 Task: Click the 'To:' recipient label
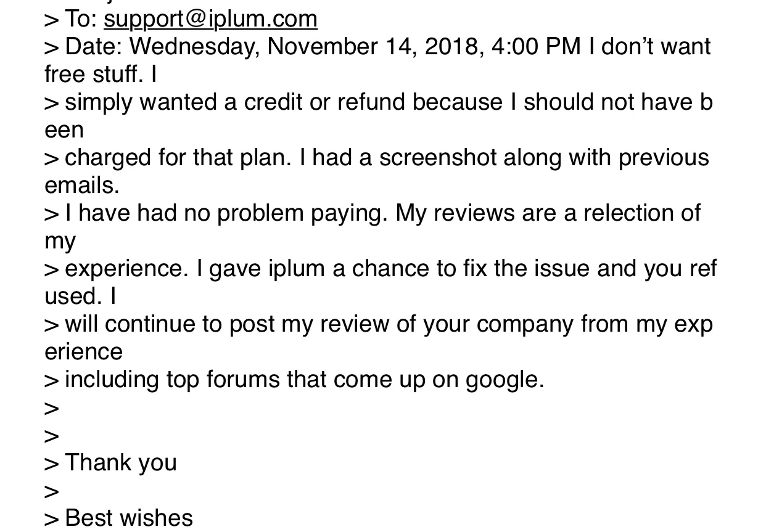click(81, 19)
